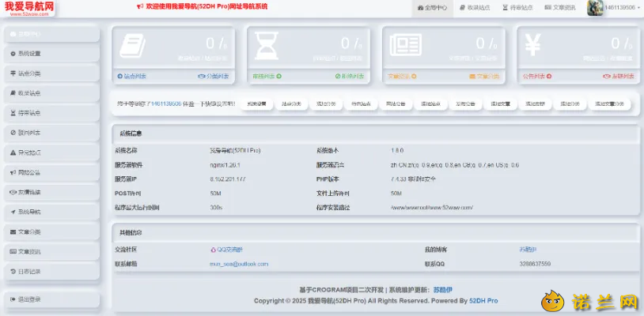
Task: Click the large book icon on first stats card
Action: 132,45
